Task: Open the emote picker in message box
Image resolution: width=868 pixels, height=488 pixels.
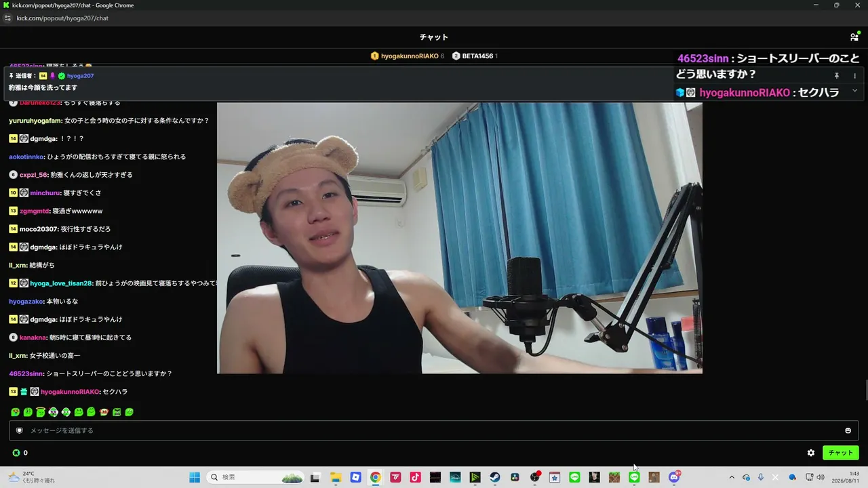Action: (x=848, y=430)
